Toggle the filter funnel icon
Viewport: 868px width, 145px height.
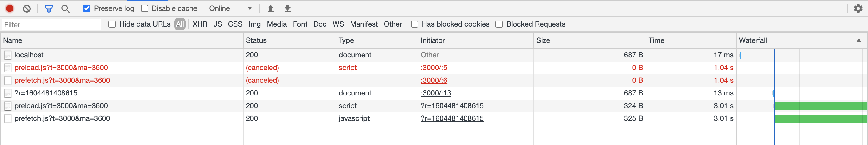pos(49,9)
